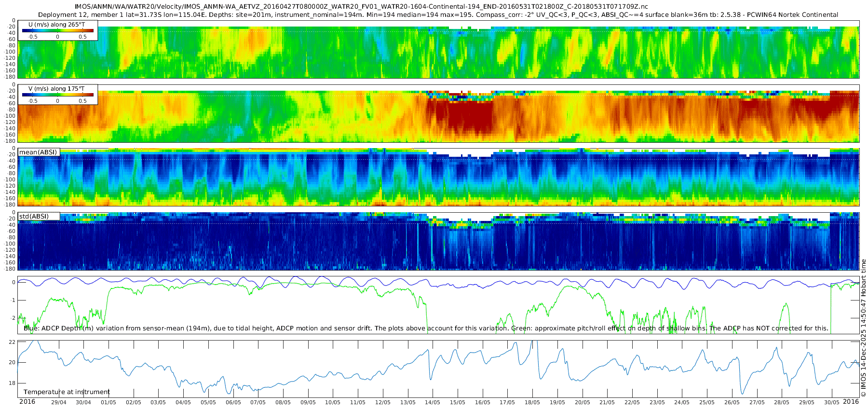The image size is (868, 410).
Task: Click the 18/05 date tick label
Action: [532, 403]
